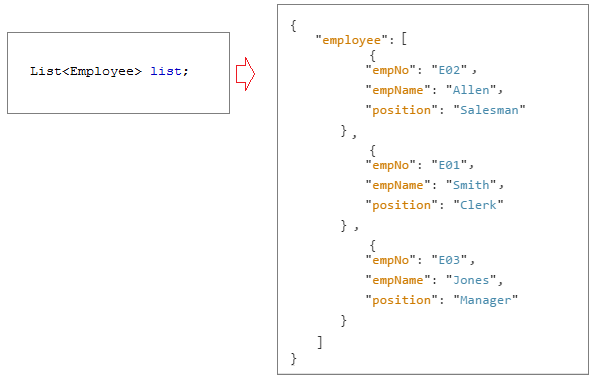
Task: Select the "E02" empNo value
Action: (449, 70)
